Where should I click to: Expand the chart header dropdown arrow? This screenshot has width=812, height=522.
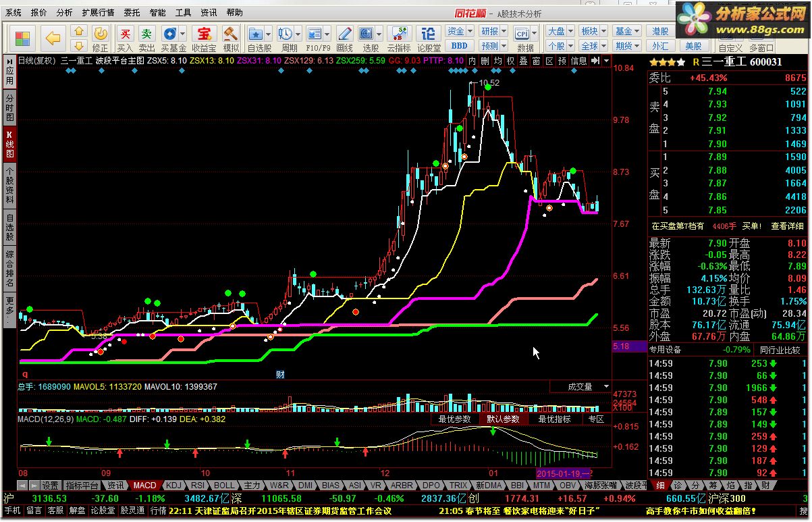point(607,61)
